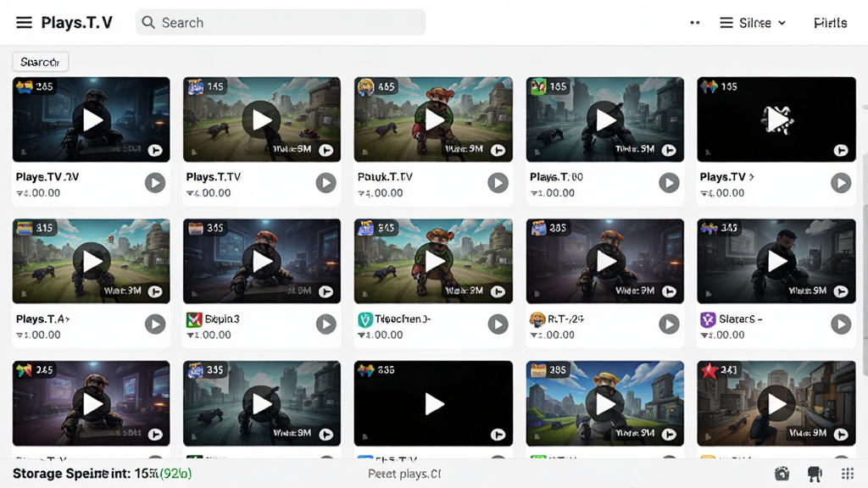Open price dropdown arrow under Plays.TV.2V
Screen dimensions: 868x488
pyautogui.click(x=20, y=194)
